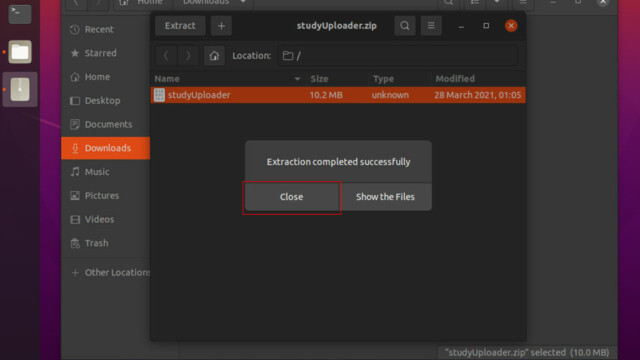Open archive manager hamburger menu
Viewport: 640px width, 360px height.
coord(431,26)
